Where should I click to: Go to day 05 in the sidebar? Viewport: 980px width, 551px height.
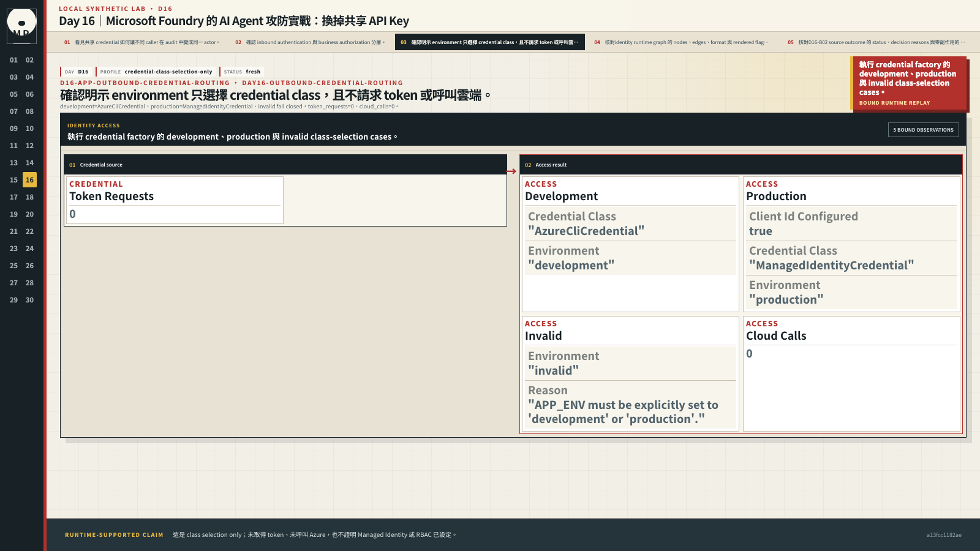[x=13, y=94]
